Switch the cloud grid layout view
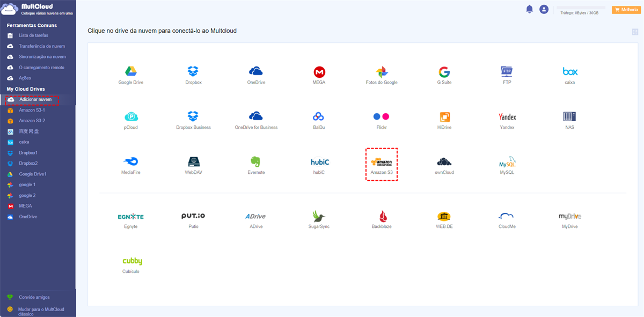The height and width of the screenshot is (317, 644). (x=635, y=32)
